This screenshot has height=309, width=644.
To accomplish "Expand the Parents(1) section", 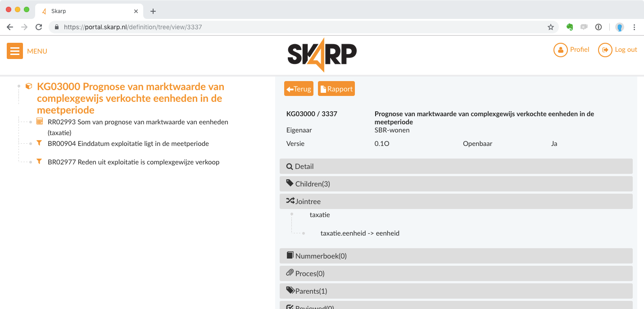I will click(456, 291).
